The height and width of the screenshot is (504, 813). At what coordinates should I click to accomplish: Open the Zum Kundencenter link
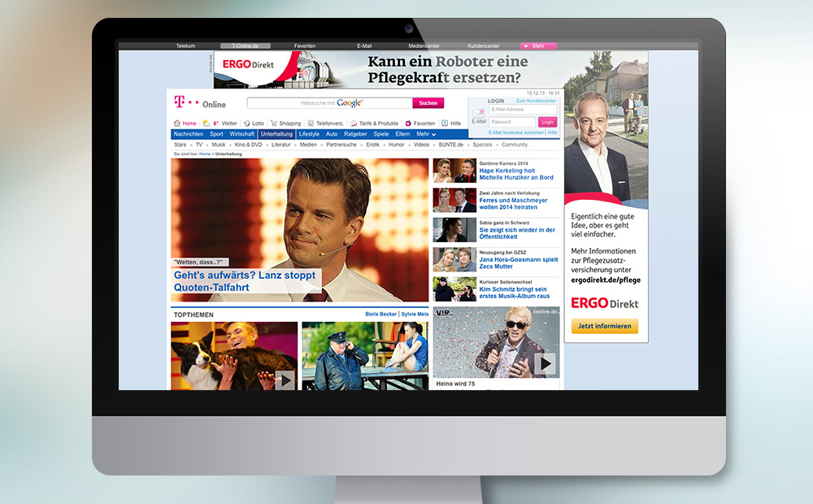536,101
